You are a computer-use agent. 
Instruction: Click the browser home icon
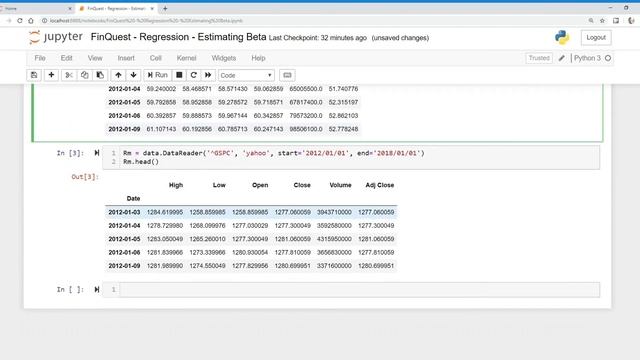point(31,20)
